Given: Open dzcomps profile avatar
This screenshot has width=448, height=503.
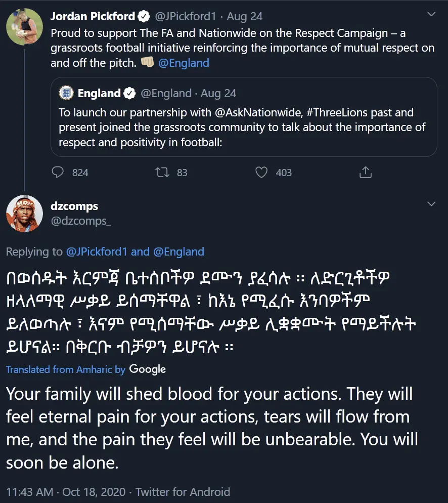Looking at the screenshot, I should click(24, 213).
